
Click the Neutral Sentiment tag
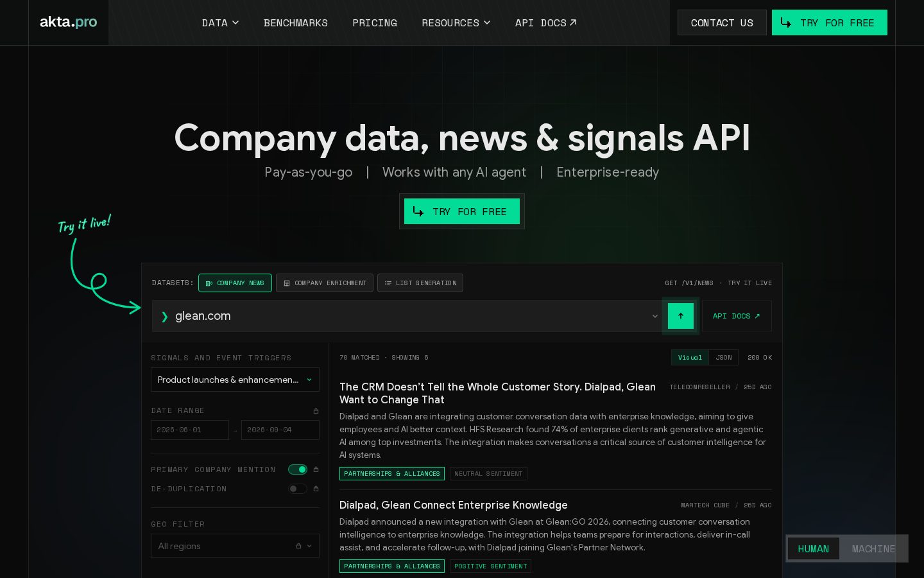click(488, 474)
